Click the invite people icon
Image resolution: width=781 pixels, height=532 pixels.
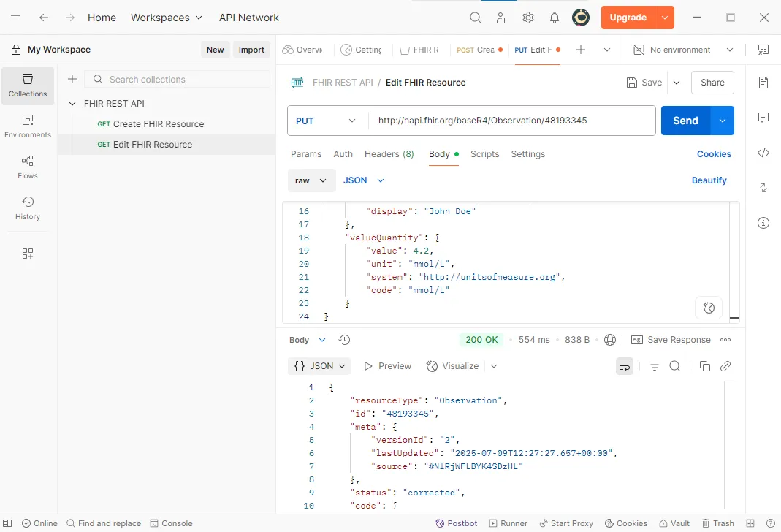(502, 18)
